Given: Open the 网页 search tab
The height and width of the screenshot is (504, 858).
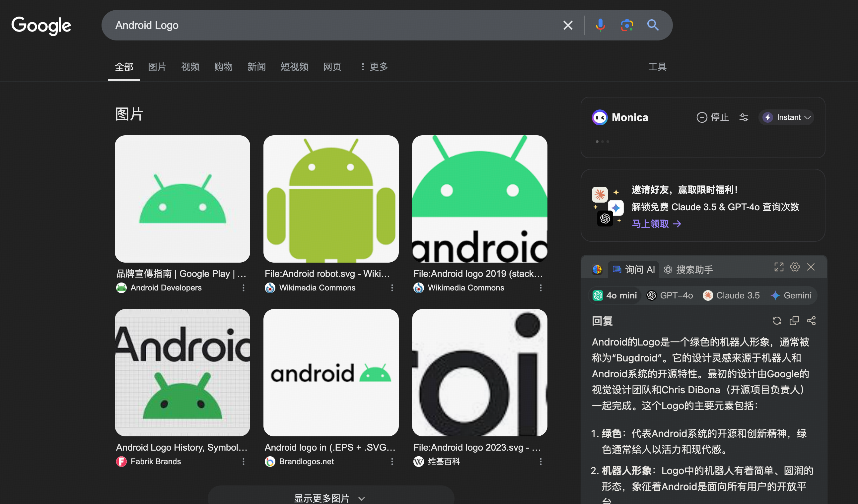Looking at the screenshot, I should 332,67.
